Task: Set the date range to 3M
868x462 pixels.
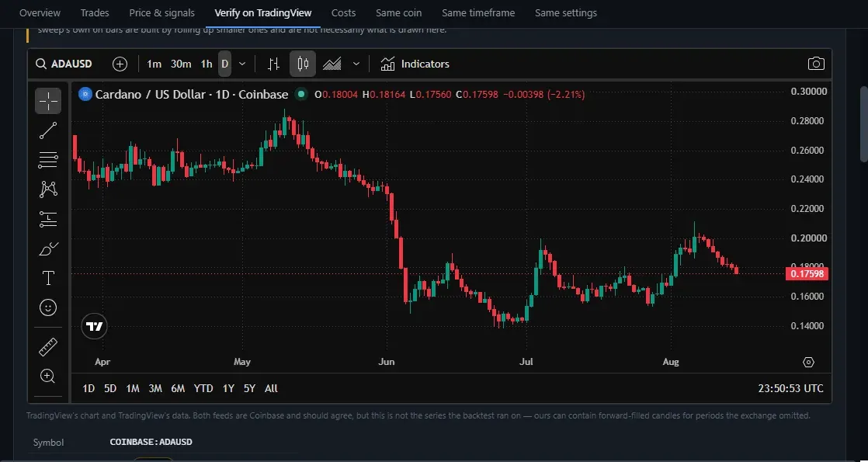Action: (155, 388)
